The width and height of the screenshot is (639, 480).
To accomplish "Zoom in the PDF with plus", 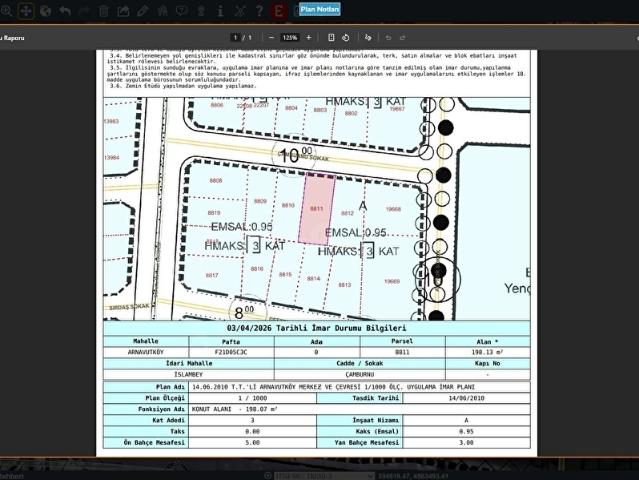I will pyautogui.click(x=309, y=37).
